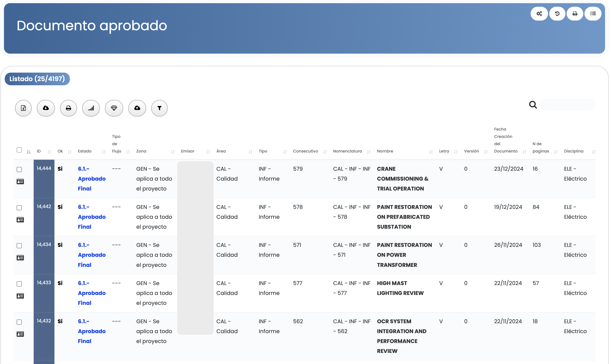This screenshot has width=611, height=364.
Task: View history using the clock arrow icon
Action: pyautogui.click(x=557, y=13)
